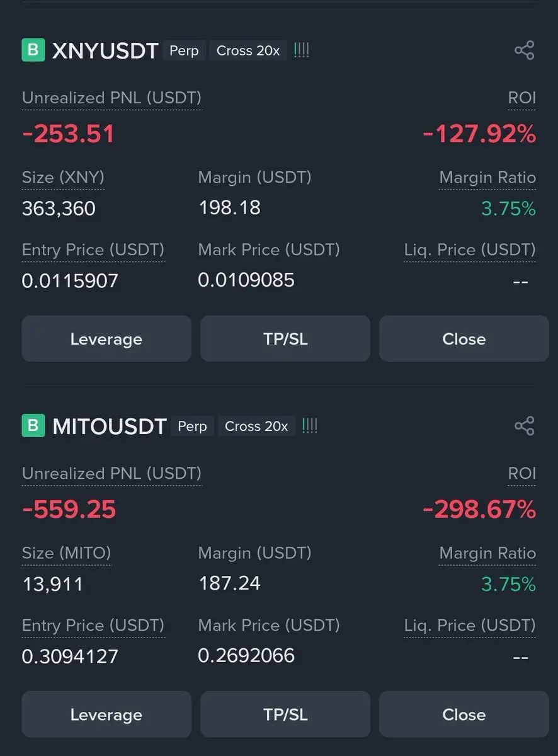Tap the Cross 20x tag on XNYUSDT
Image resolution: width=558 pixels, height=756 pixels.
(248, 50)
